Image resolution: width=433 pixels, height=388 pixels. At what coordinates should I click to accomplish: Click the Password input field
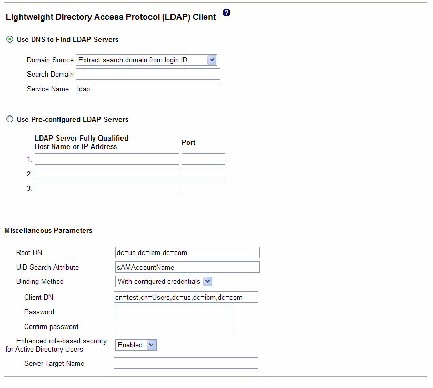pyautogui.click(x=174, y=312)
